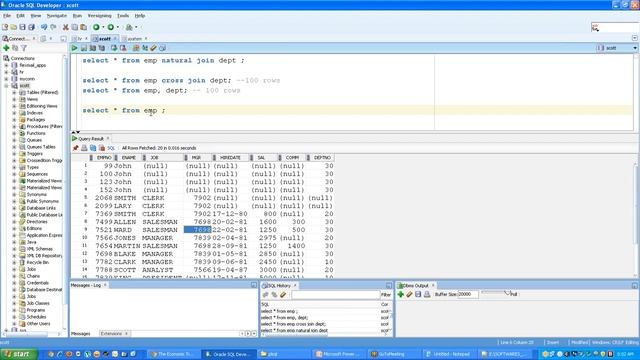This screenshot has width=640, height=360.
Task: Expand the Functions tree node
Action: (14, 133)
